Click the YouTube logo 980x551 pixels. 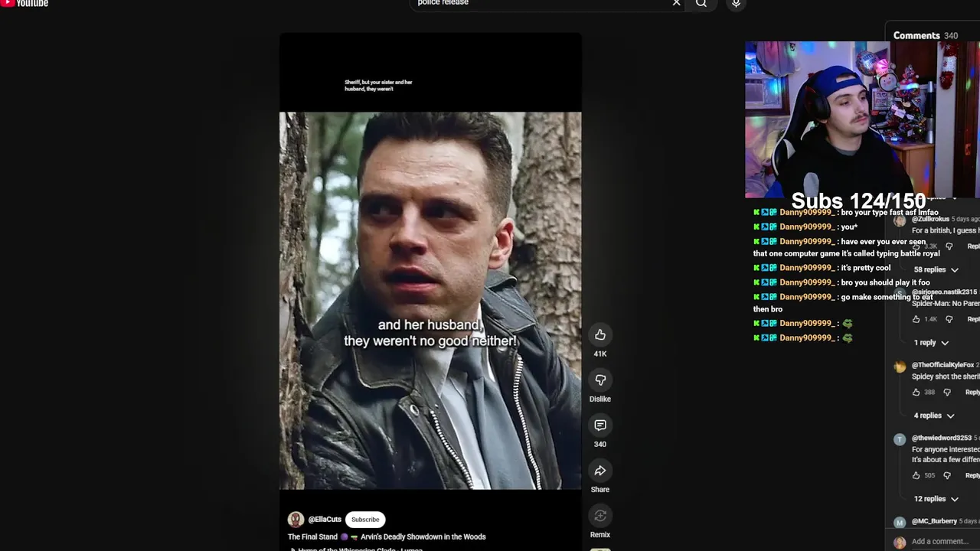coord(25,3)
